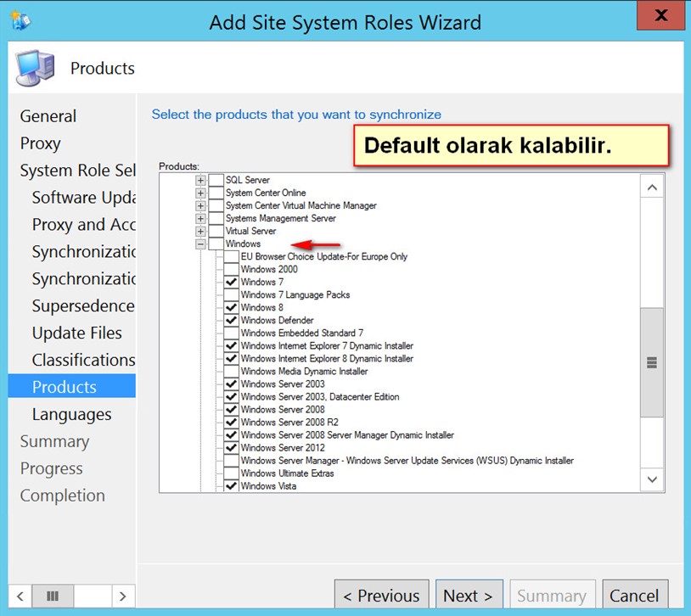Click the Completion step in sidebar

(63, 496)
